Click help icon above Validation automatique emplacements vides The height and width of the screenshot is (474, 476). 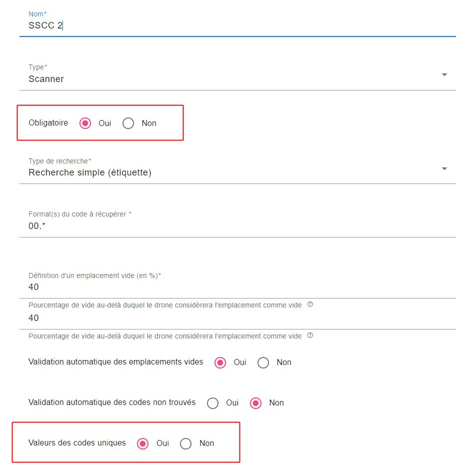point(310,335)
